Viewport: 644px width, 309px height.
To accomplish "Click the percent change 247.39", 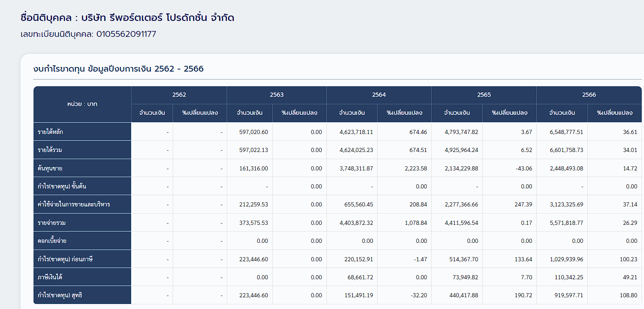I will [x=523, y=205].
